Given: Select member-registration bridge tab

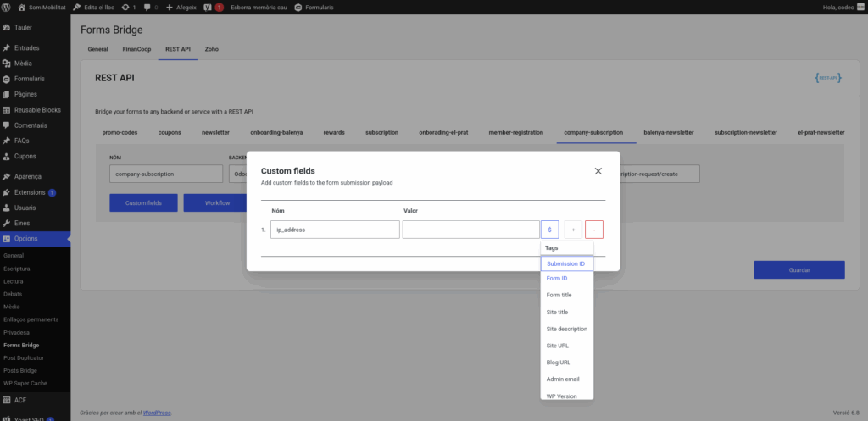Looking at the screenshot, I should (x=516, y=133).
